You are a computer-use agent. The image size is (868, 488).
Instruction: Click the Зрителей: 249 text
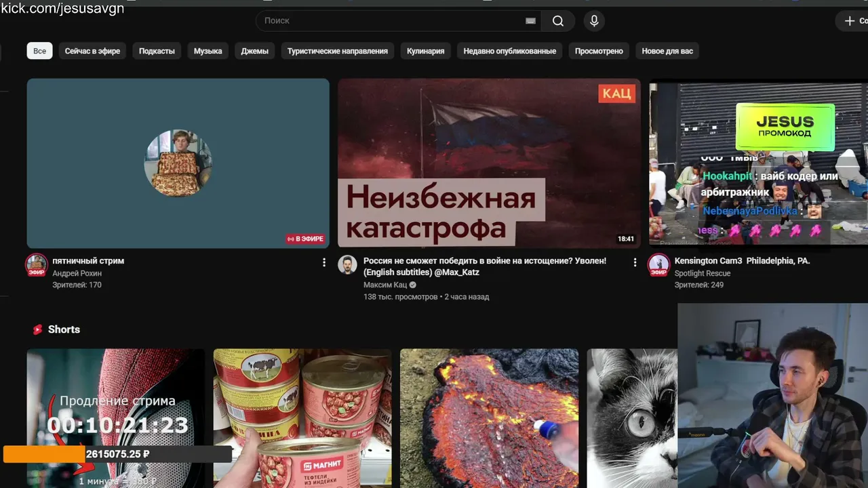(x=699, y=285)
